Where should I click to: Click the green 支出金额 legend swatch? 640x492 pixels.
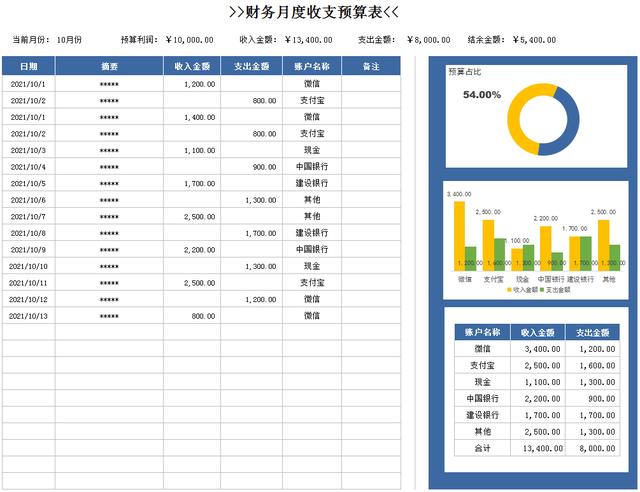tap(542, 289)
